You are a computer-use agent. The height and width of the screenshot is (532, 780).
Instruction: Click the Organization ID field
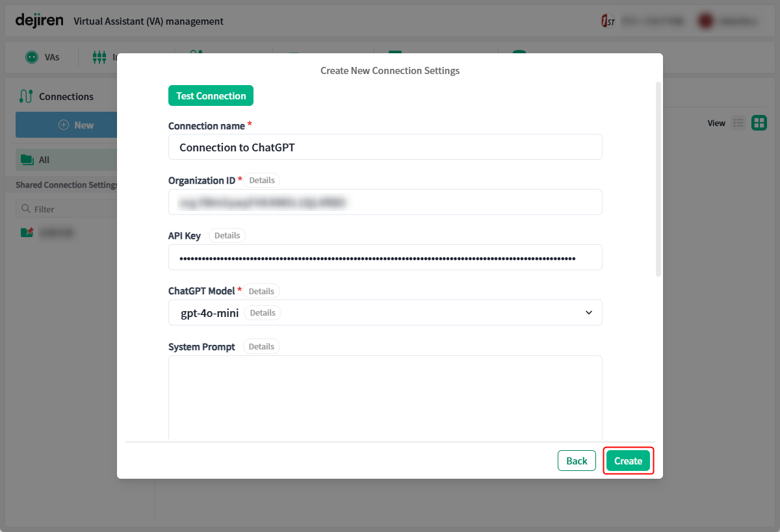coord(385,202)
